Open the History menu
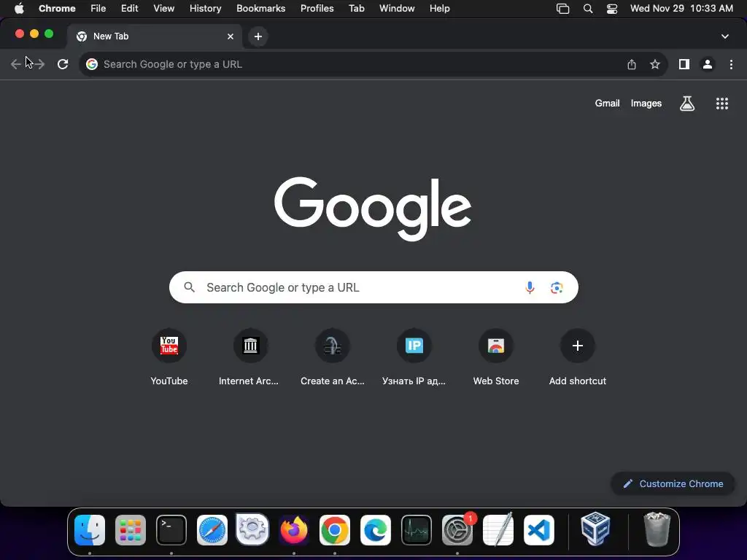747x560 pixels. pos(205,9)
